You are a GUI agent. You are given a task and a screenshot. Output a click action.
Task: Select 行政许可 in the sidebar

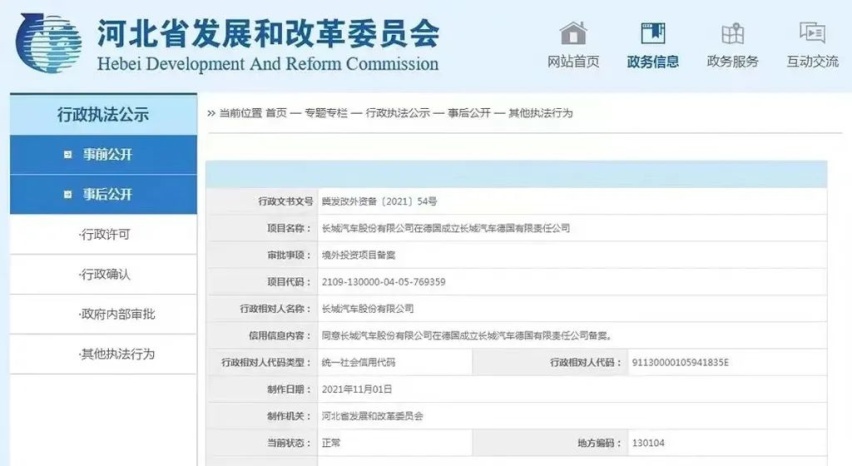pos(105,235)
